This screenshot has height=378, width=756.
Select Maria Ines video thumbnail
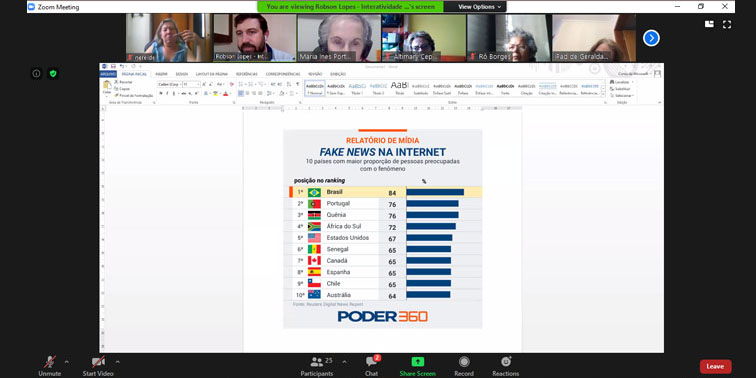point(339,38)
